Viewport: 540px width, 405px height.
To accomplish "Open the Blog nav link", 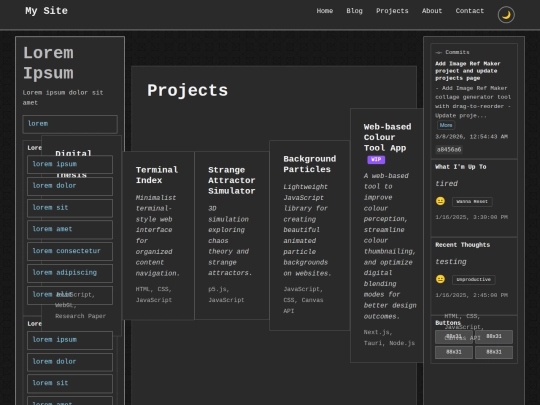I will click(x=354, y=11).
